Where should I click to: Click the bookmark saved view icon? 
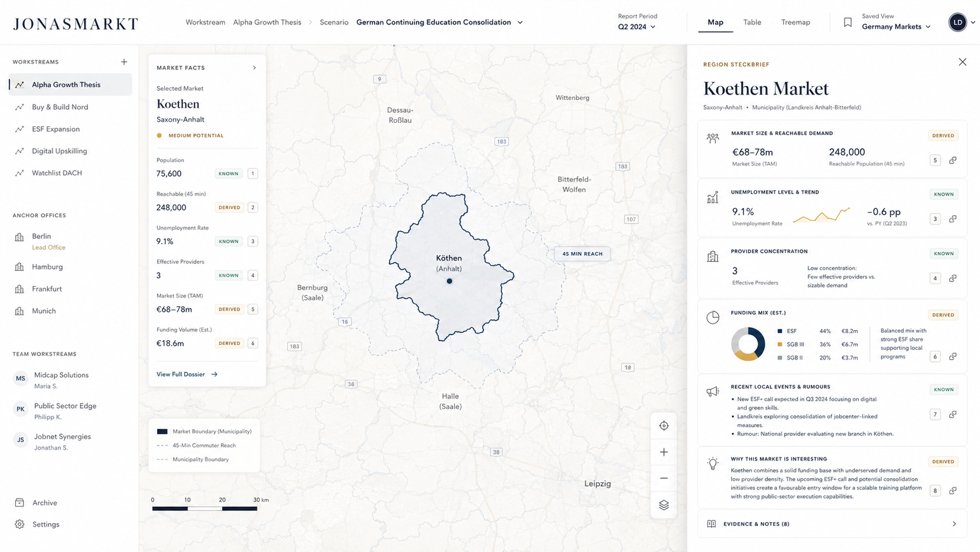pos(848,22)
